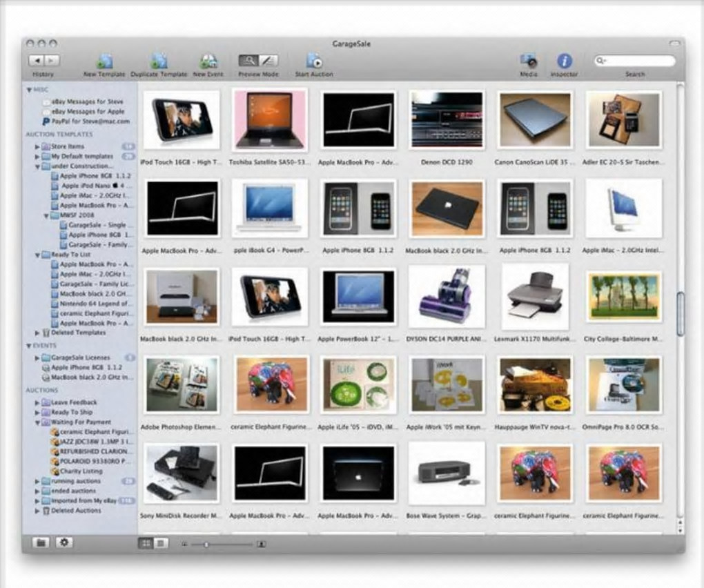Viewport: 704px width, 588px height.
Task: Collapse the Ready To List folder
Action: 37,255
